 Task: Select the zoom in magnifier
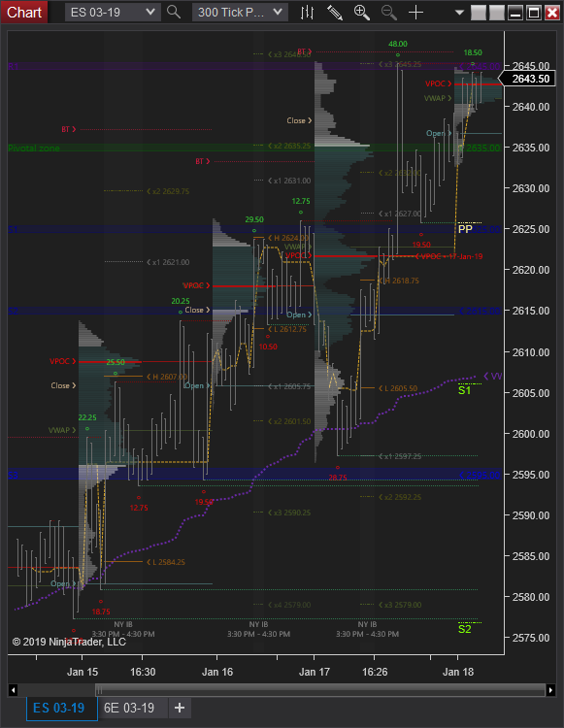362,12
